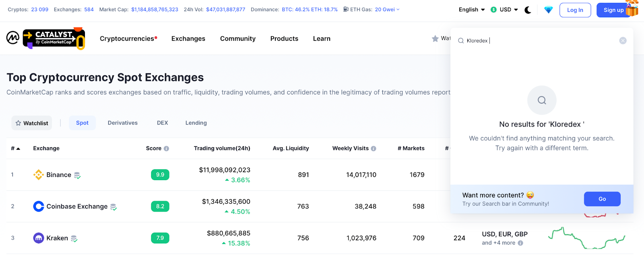Open the Binance exchange link

point(59,175)
